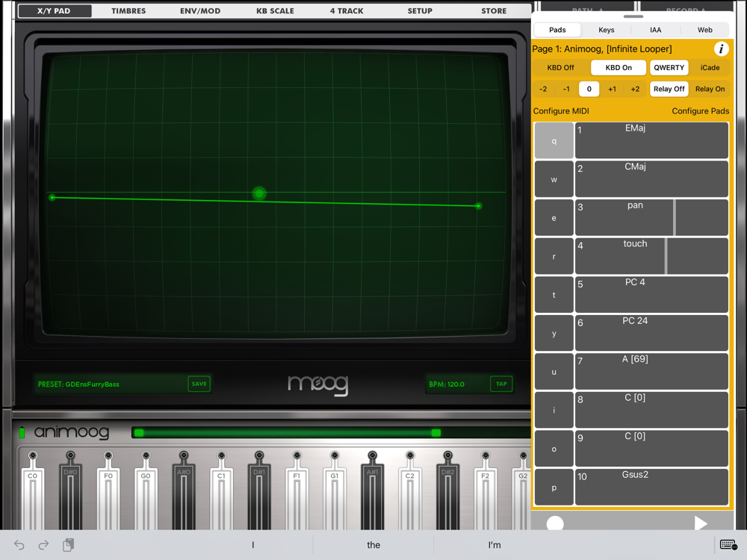
Task: Open the KB SCALE tab
Action: [275, 10]
